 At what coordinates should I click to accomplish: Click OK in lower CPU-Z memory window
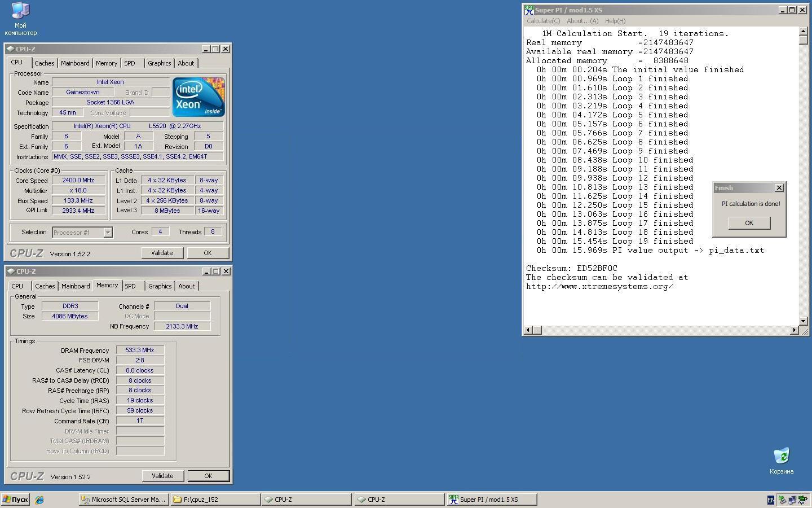(x=208, y=476)
